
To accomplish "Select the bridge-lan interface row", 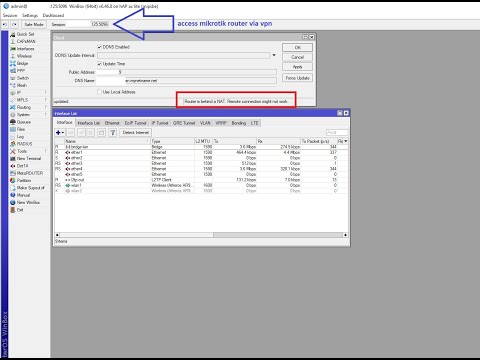I will pos(201,147).
